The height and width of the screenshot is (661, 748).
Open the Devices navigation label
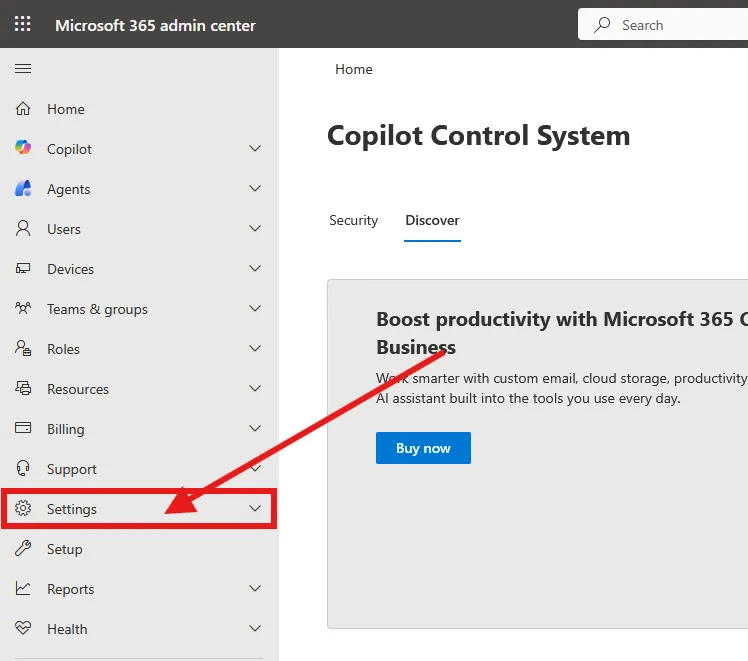click(x=70, y=269)
